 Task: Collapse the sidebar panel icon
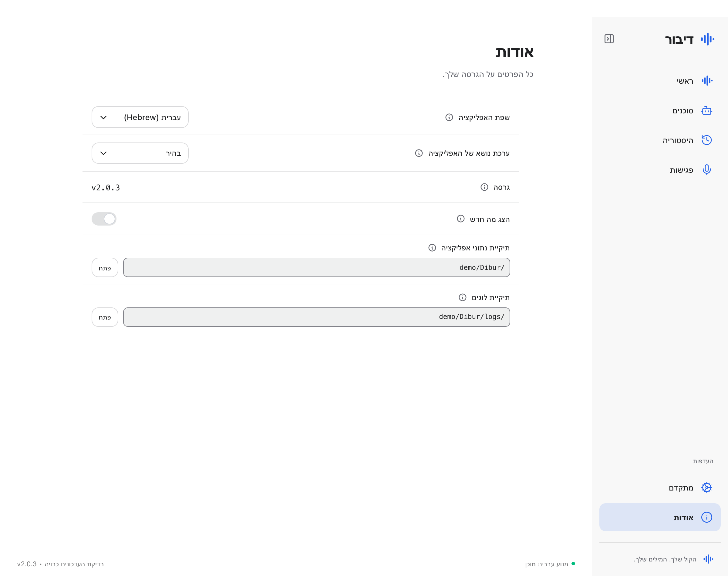click(609, 39)
